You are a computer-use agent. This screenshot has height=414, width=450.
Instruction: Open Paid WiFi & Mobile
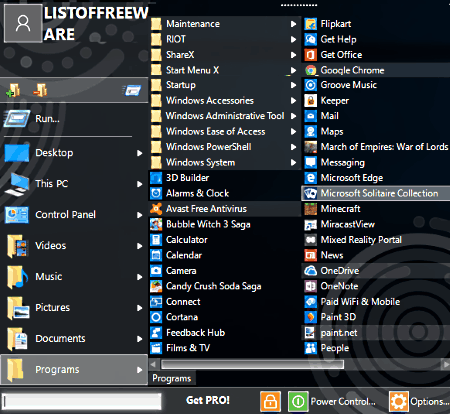pos(376,302)
